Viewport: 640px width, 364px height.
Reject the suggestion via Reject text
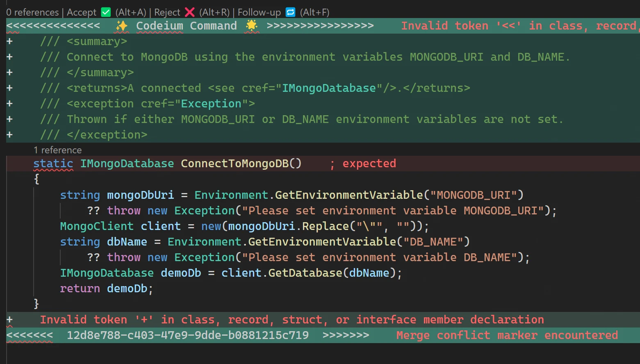click(167, 12)
